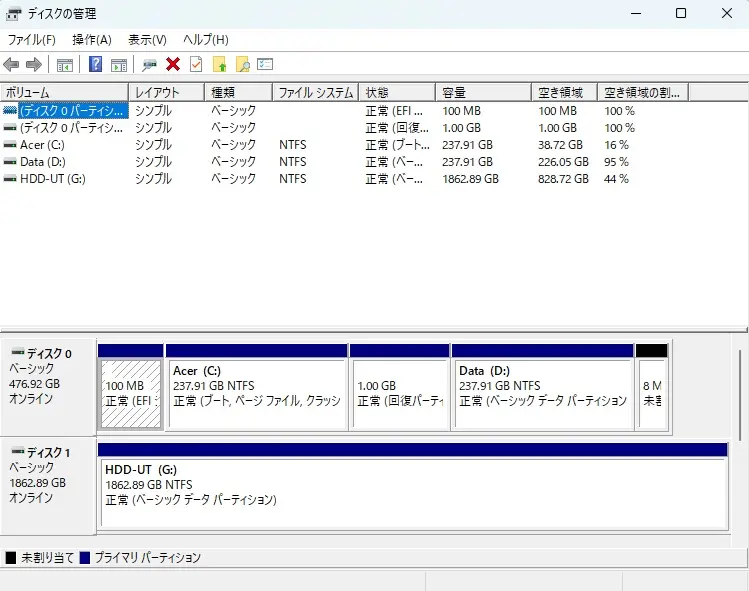Click the folder up-arrow toolbar icon
The height and width of the screenshot is (591, 749).
pos(219,64)
